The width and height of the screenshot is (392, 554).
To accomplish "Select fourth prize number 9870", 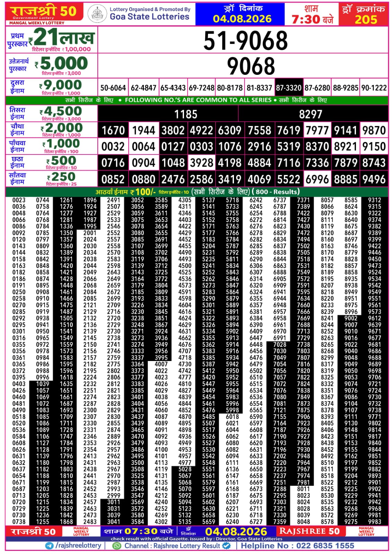I will tap(374, 130).
